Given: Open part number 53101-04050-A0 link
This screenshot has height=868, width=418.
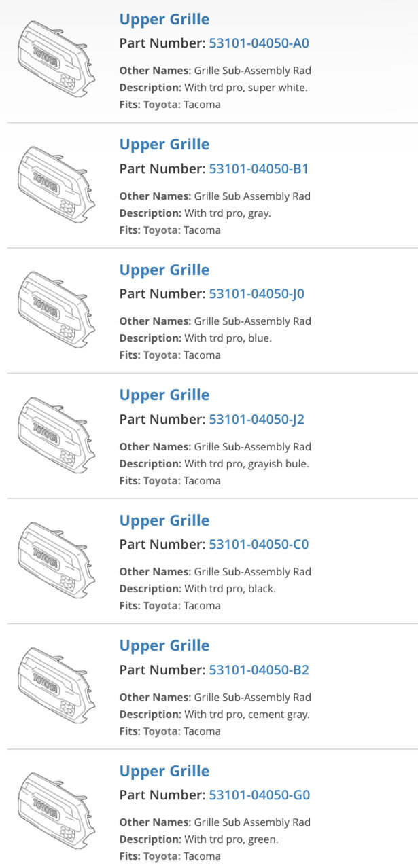Looking at the screenshot, I should tap(259, 43).
